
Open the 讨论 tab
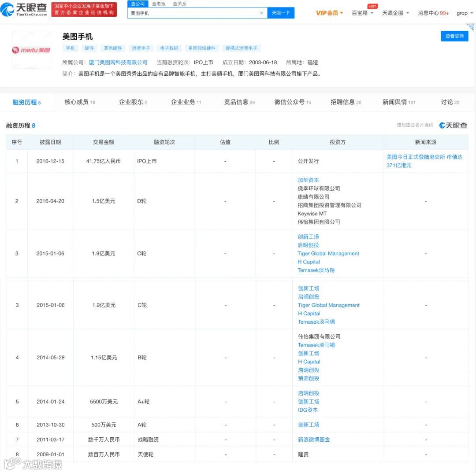point(450,102)
